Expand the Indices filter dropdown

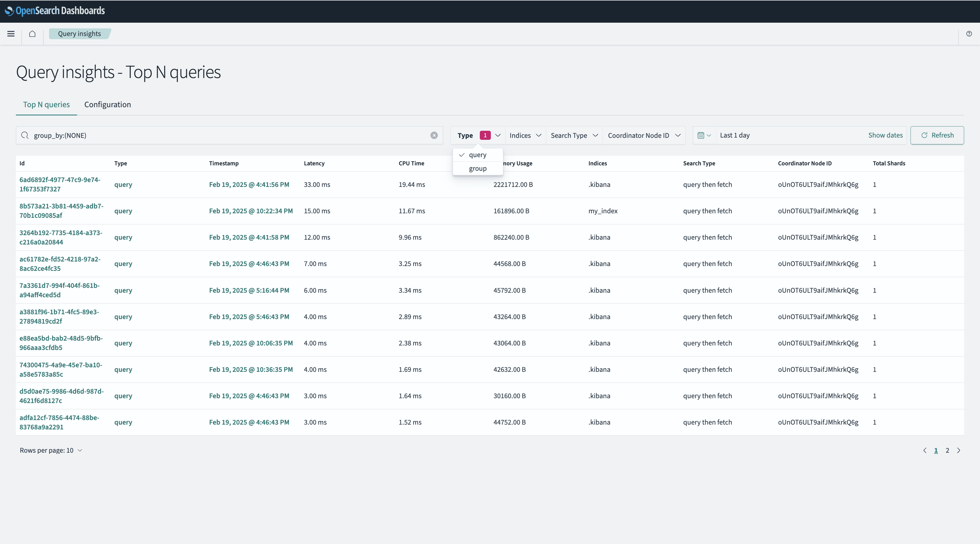click(x=525, y=135)
